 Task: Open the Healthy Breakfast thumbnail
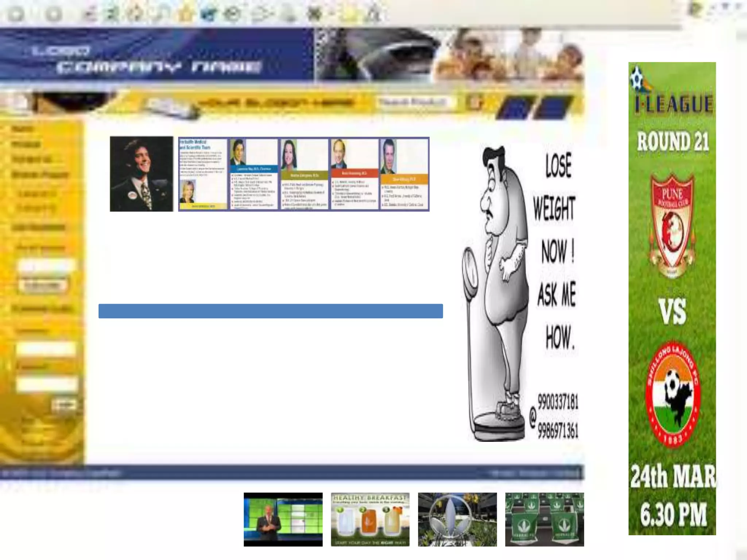pyautogui.click(x=370, y=519)
